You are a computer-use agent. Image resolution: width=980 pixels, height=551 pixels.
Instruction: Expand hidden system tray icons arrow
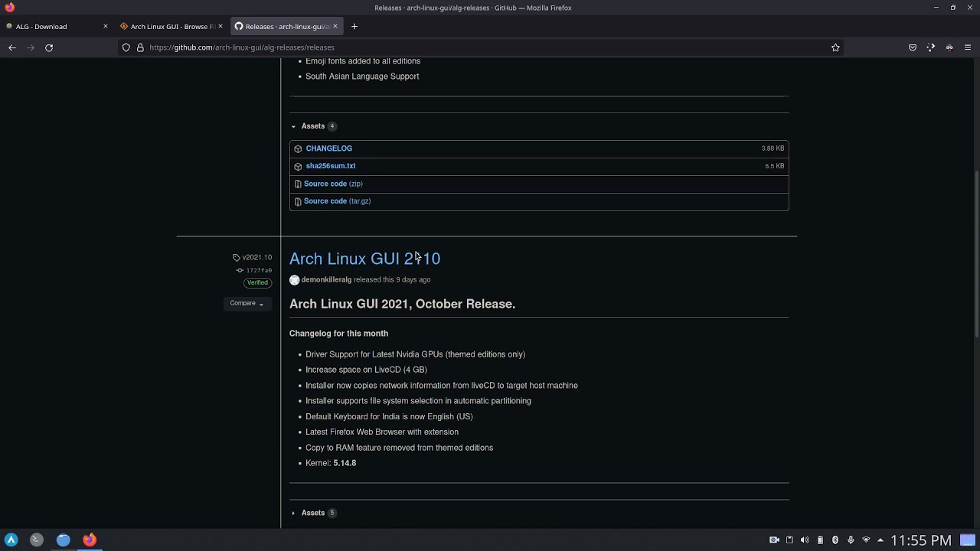coord(880,540)
